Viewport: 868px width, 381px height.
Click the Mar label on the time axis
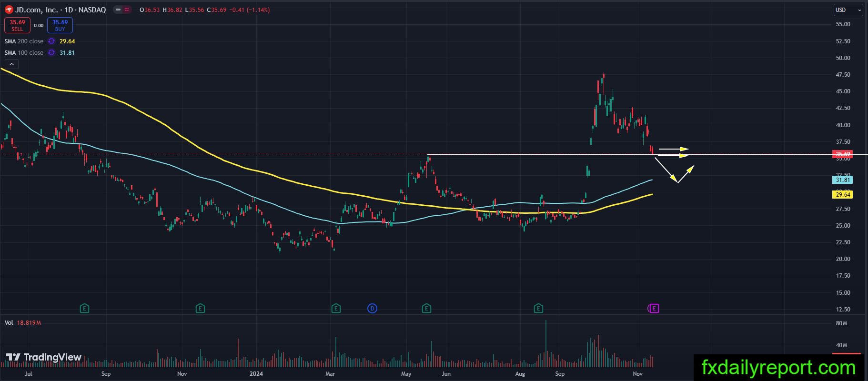330,374
